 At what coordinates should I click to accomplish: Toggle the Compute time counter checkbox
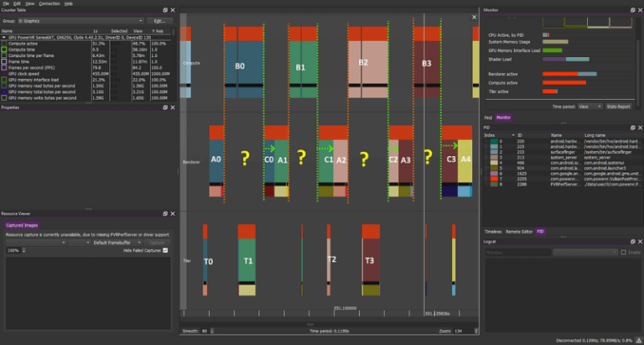[x=4, y=50]
